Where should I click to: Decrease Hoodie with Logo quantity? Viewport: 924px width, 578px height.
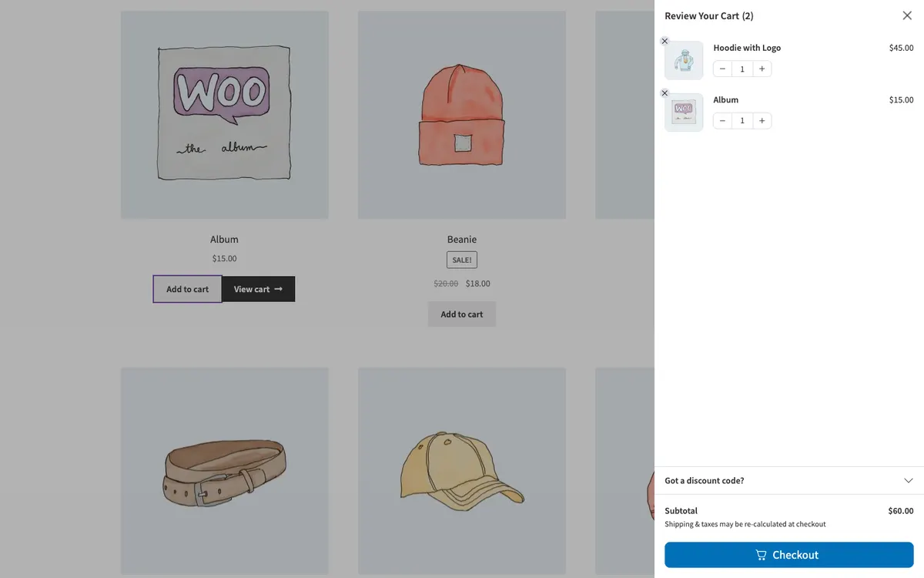coord(722,69)
